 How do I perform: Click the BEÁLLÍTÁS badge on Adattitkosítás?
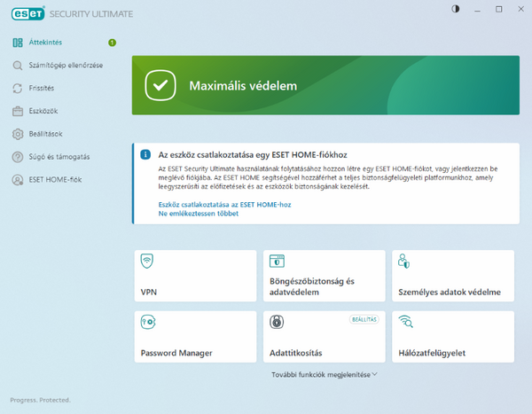[x=364, y=317]
